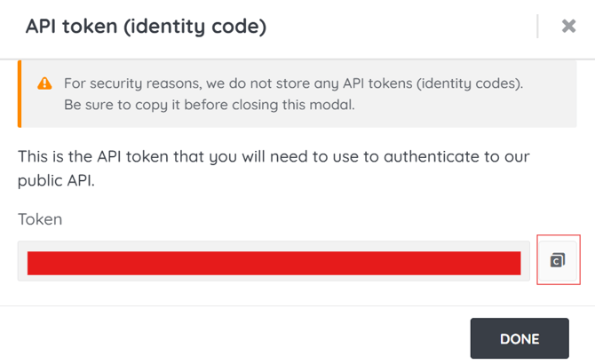Click the "API token (identity code)" title
The image size is (595, 364).
point(147,27)
